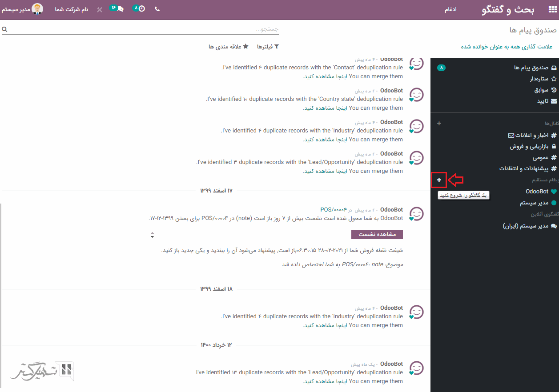This screenshot has height=392, width=559.
Task: Click the بحث و گفتگو app title
Action: (508, 9)
